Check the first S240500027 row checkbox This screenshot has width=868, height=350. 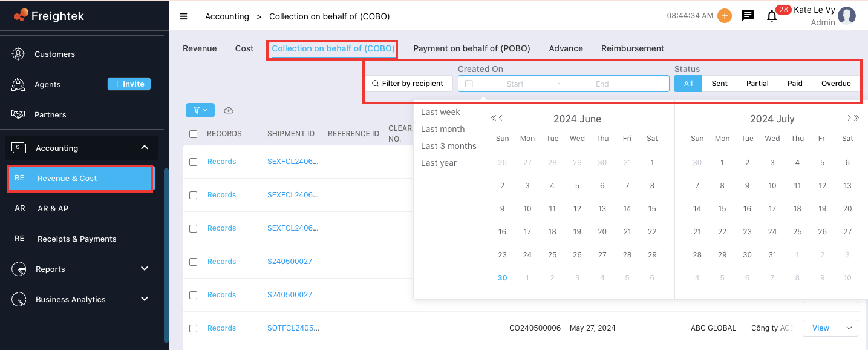tap(193, 262)
